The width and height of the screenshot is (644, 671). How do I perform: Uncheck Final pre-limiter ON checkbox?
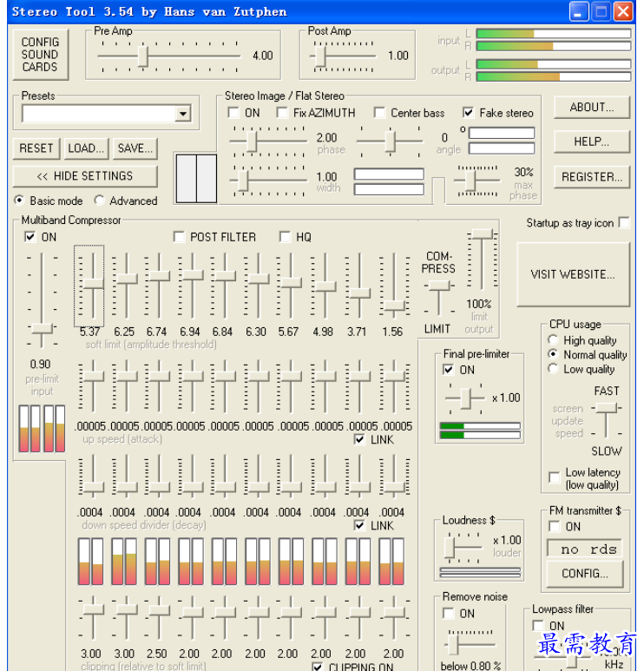[448, 370]
